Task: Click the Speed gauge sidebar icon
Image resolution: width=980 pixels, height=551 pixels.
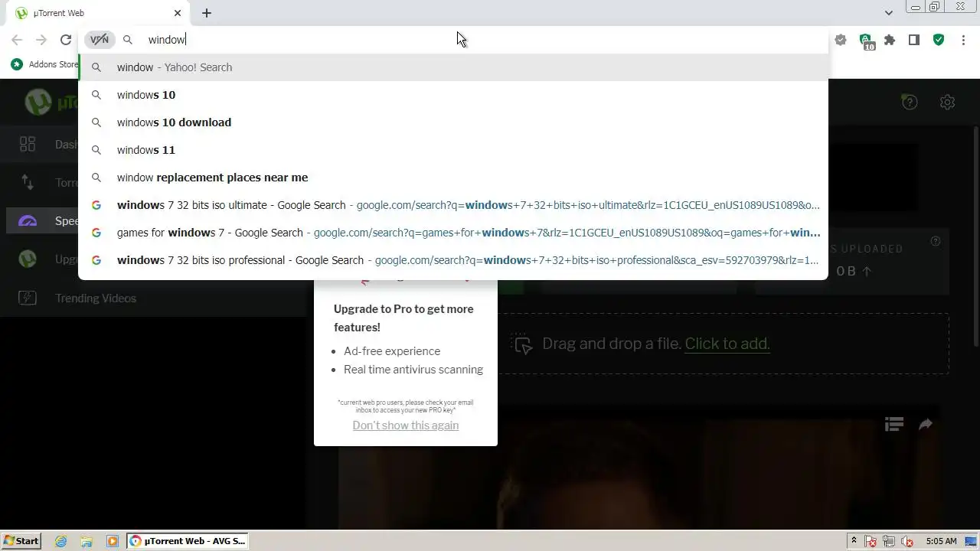Action: (x=28, y=221)
